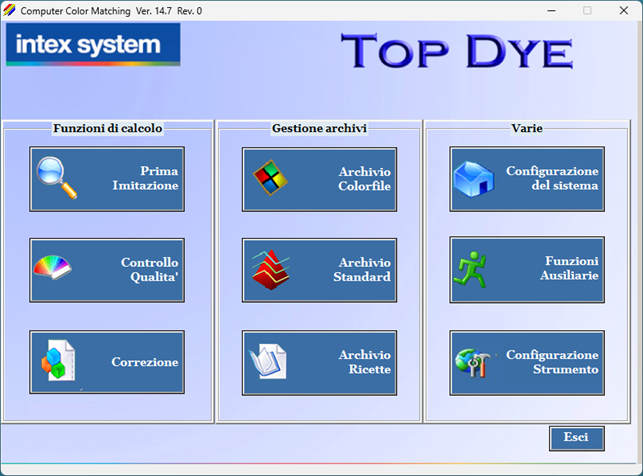
Task: Open Archivio Standard with the red pyramid icon
Action: click(x=319, y=270)
